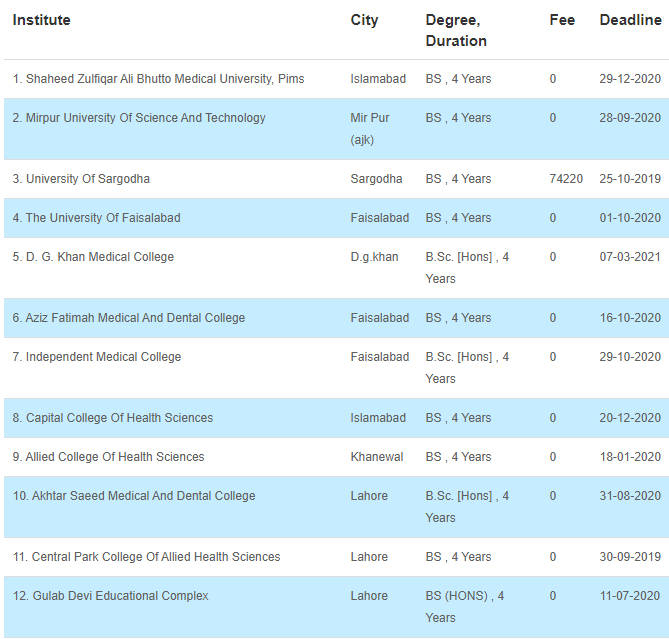Click deadline 29-12-2020
This screenshot has width=669, height=639.
pyautogui.click(x=630, y=79)
